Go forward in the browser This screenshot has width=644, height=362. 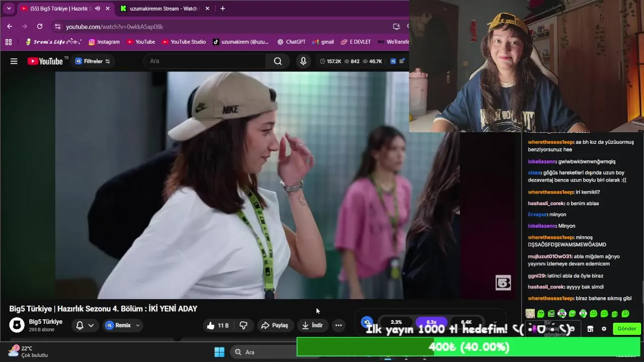(25, 26)
